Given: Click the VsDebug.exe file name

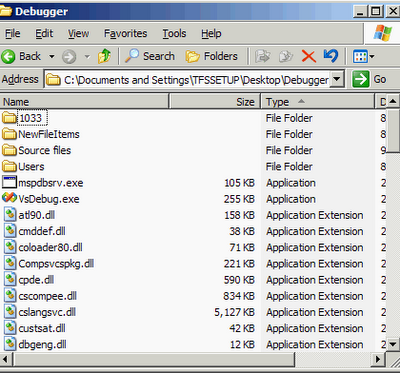Looking at the screenshot, I should coord(49,199).
